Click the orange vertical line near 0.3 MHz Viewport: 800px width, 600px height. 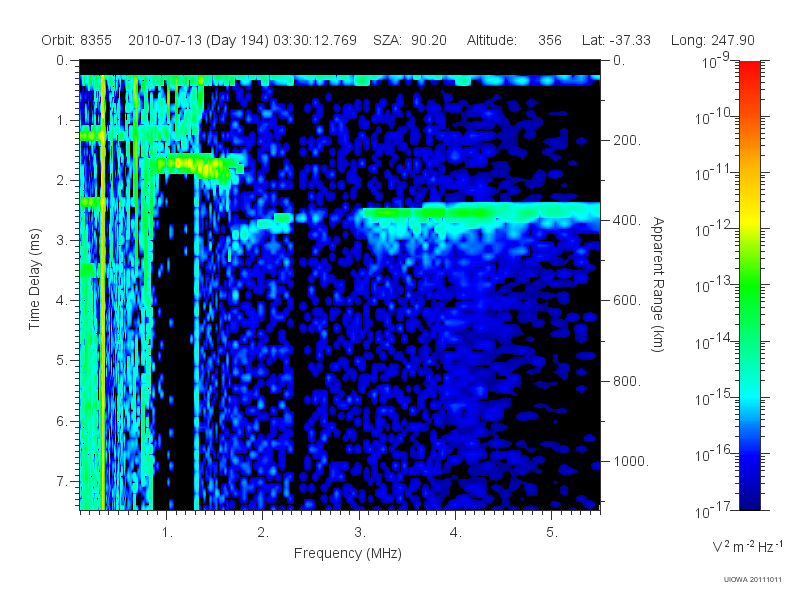pyautogui.click(x=103, y=292)
